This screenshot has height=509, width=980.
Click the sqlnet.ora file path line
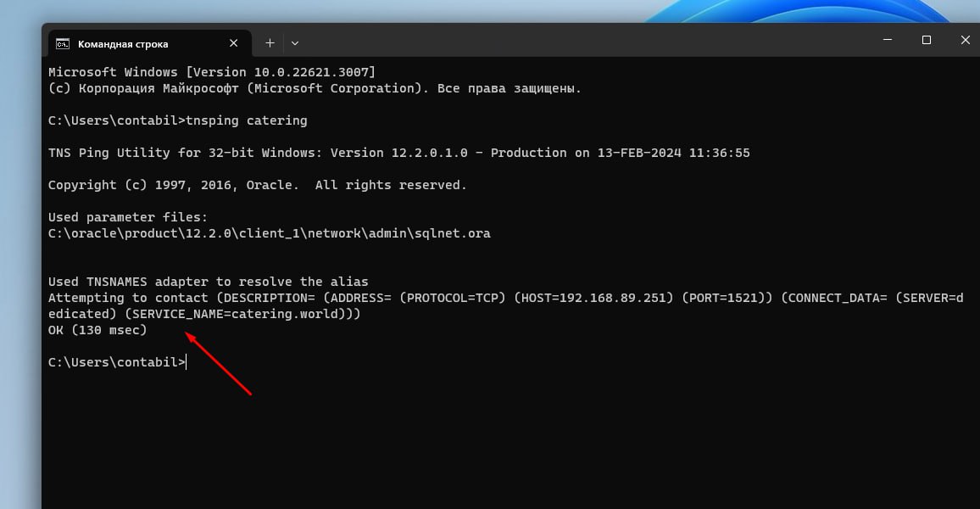pos(270,234)
